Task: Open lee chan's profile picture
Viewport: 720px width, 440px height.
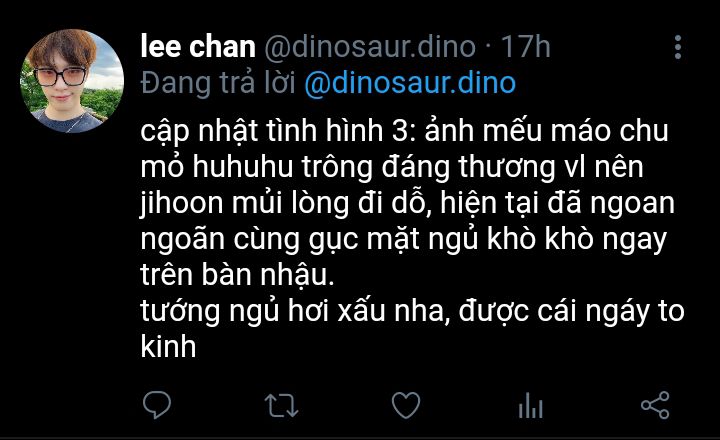Action: point(72,81)
